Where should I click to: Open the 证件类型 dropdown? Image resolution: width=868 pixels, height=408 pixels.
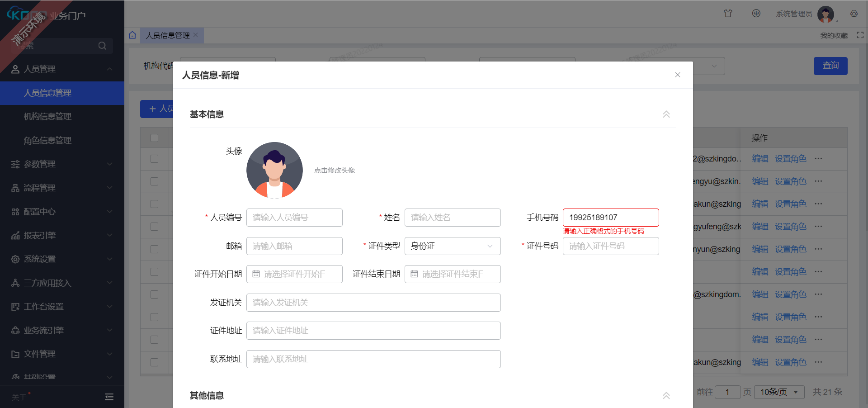[453, 246]
